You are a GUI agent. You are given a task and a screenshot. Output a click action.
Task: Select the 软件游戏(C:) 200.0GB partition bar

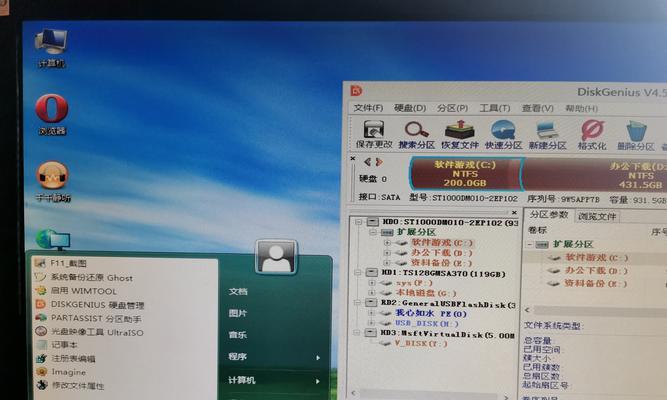[x=465, y=174]
